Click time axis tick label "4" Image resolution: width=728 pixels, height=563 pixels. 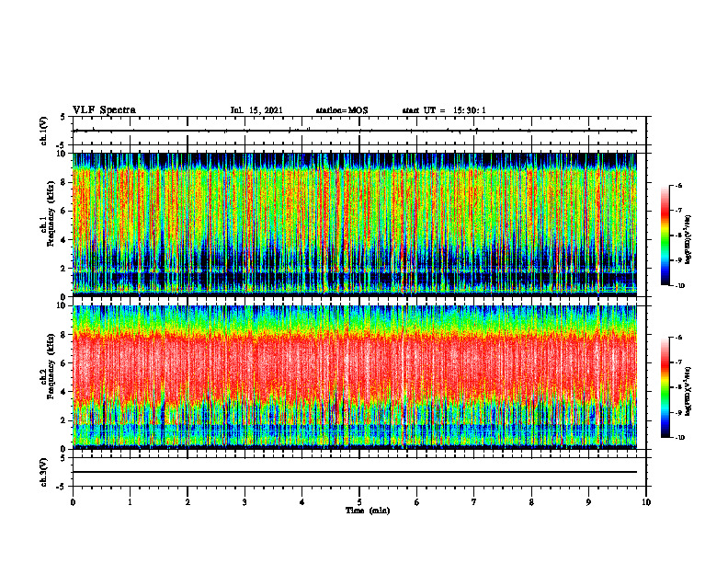302,502
